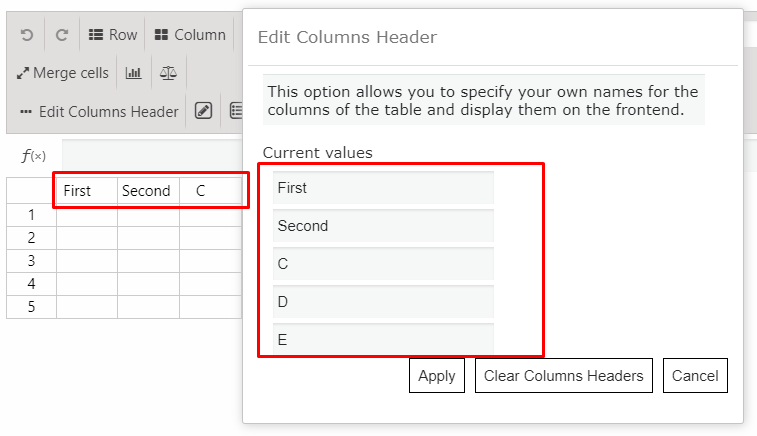Open the Column menu
This screenshot has width=757, height=436.
point(190,35)
